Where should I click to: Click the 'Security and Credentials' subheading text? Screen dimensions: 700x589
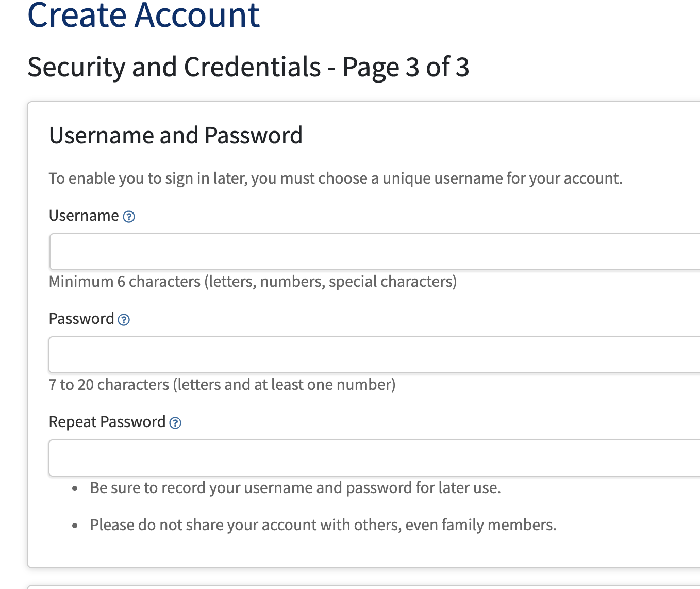174,67
